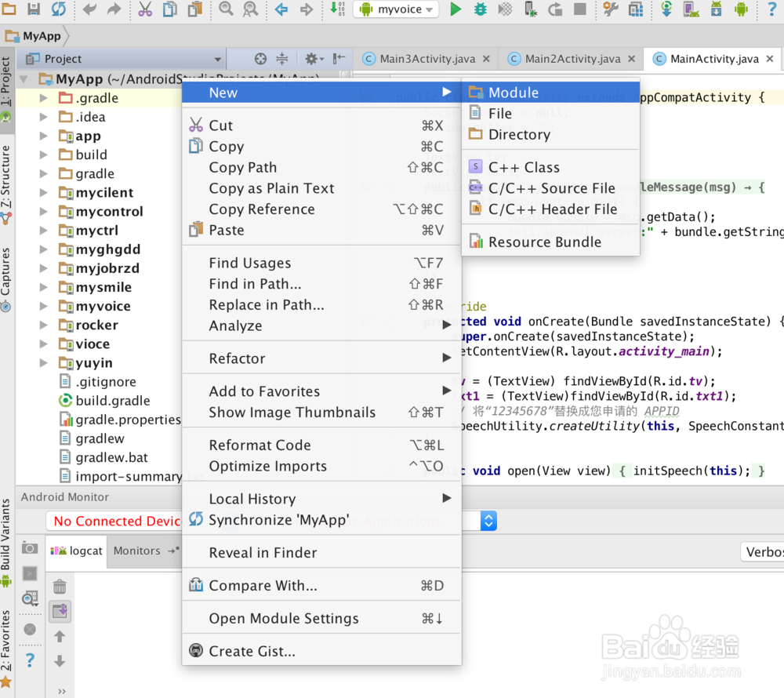The height and width of the screenshot is (698, 784).
Task: Select File in the New submenu
Action: click(x=550, y=114)
